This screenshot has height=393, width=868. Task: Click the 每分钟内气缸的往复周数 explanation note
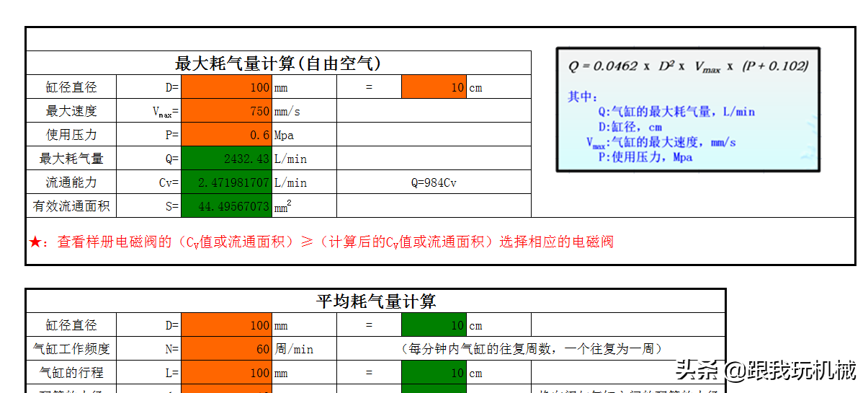(x=531, y=349)
